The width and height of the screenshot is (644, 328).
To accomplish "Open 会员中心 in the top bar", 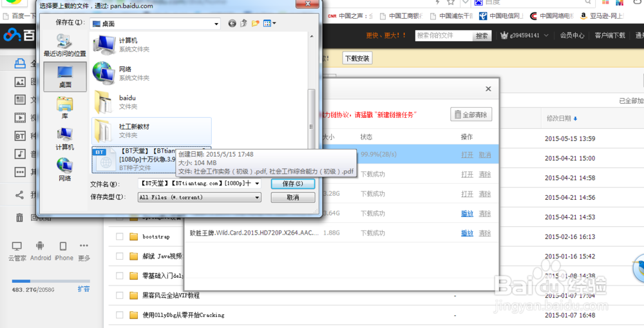I will click(x=572, y=35).
